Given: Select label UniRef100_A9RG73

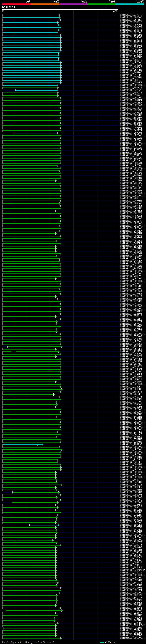Looking at the screenshot, I should (x=131, y=93).
